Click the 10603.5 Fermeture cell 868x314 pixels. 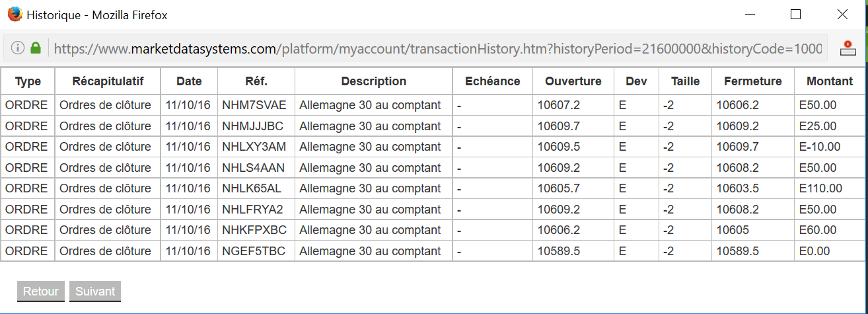[737, 188]
